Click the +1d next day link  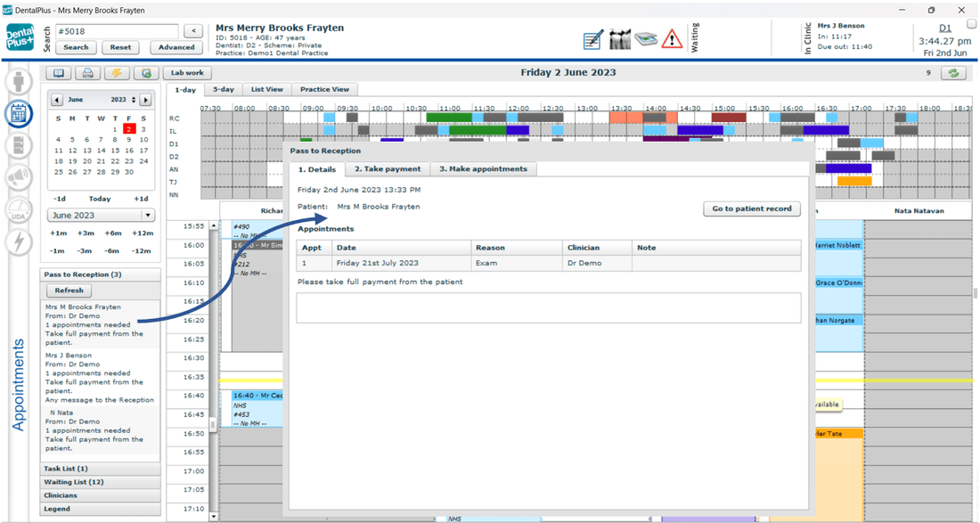click(x=141, y=199)
